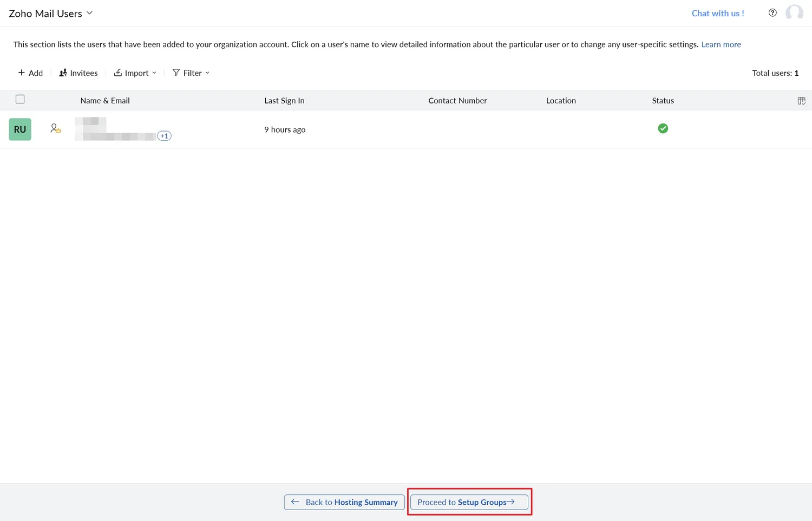The width and height of the screenshot is (812, 521).
Task: Click the +1 alias badge next to the email
Action: (164, 135)
